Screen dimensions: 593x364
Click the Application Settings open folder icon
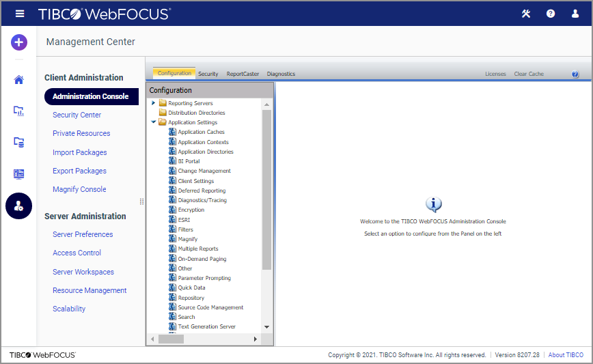(x=163, y=122)
